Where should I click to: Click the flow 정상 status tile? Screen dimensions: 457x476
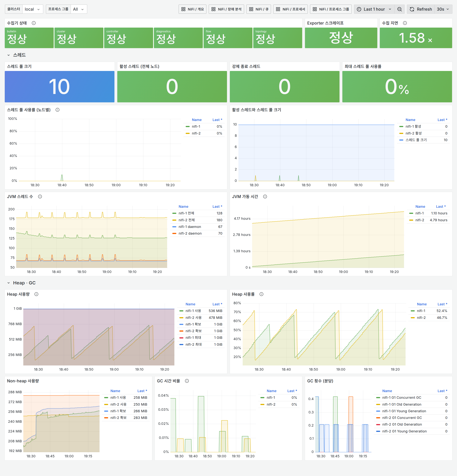pyautogui.click(x=228, y=38)
